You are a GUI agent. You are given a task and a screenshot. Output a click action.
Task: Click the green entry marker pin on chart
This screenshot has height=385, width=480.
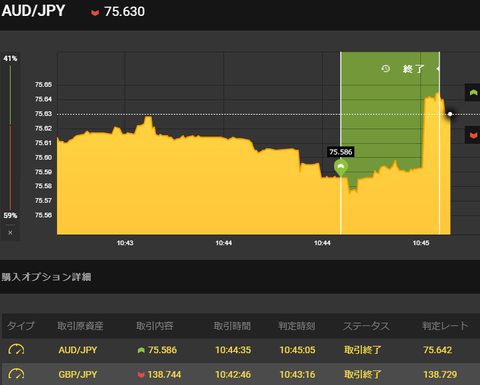click(341, 168)
